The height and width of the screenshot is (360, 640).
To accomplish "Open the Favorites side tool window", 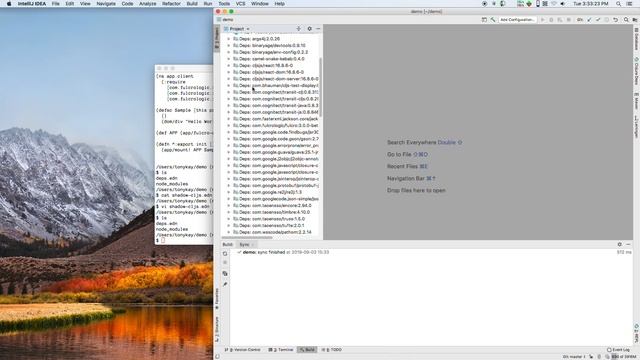I will 217,299.
